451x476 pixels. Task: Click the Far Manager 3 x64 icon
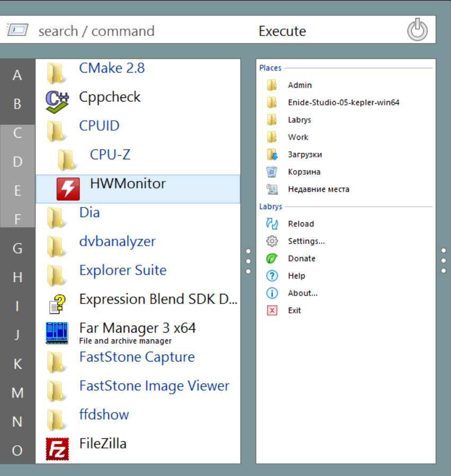(57, 333)
